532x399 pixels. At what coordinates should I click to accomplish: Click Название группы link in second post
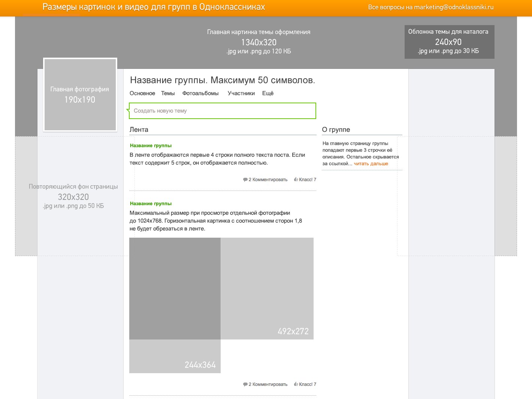151,204
